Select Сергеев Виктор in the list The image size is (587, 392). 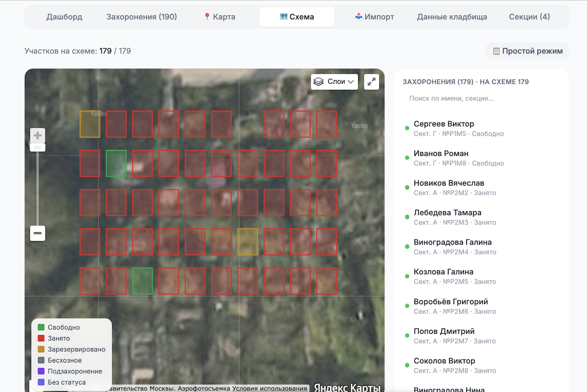481,128
